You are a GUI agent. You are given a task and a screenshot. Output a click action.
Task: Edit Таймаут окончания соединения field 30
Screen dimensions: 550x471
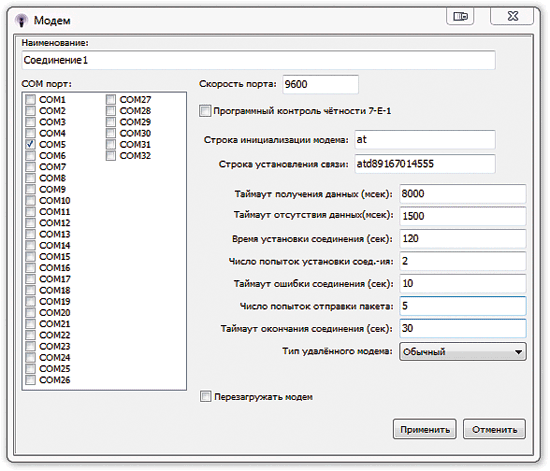click(x=463, y=328)
